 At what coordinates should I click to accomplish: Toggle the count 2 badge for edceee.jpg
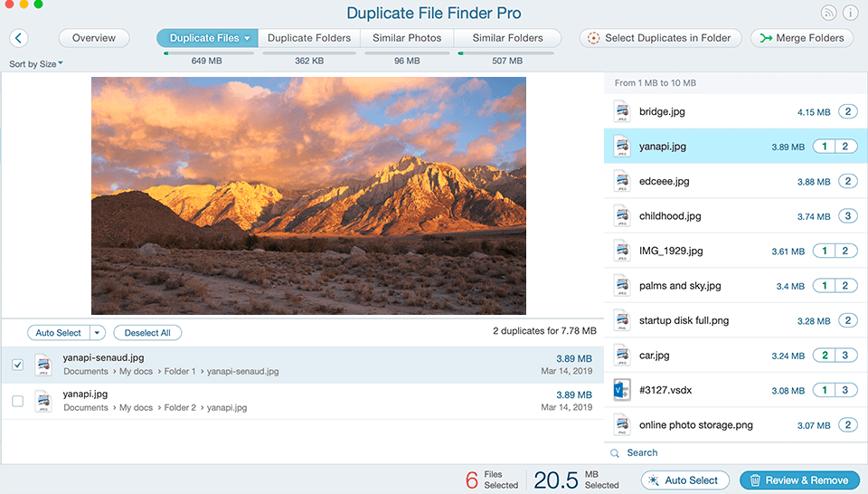(x=847, y=181)
